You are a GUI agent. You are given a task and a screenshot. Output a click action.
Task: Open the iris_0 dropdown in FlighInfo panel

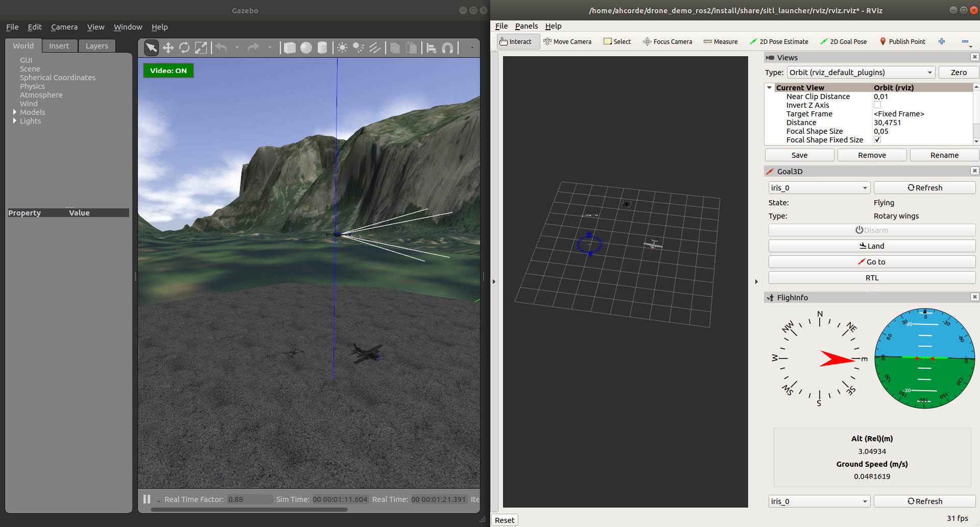[819, 501]
